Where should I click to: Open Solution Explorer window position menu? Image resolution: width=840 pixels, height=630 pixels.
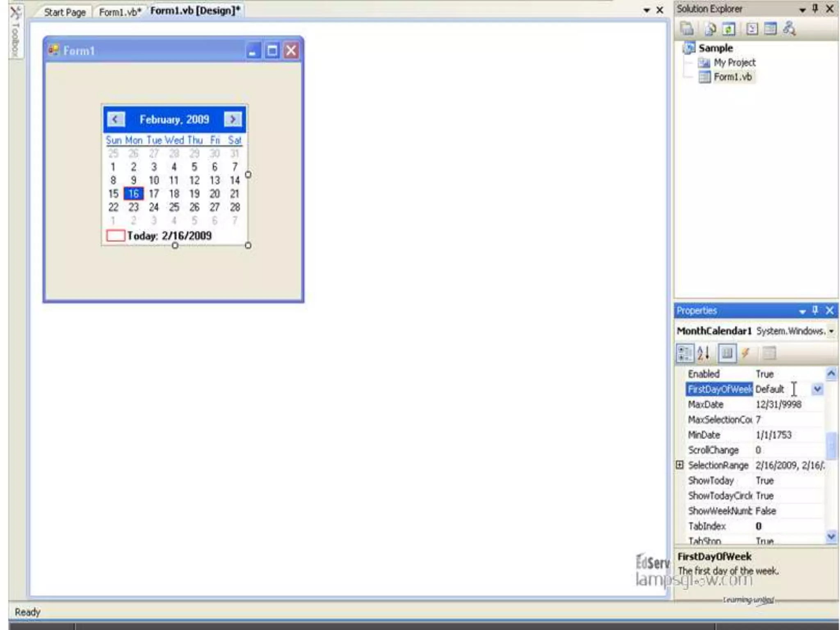click(x=802, y=9)
